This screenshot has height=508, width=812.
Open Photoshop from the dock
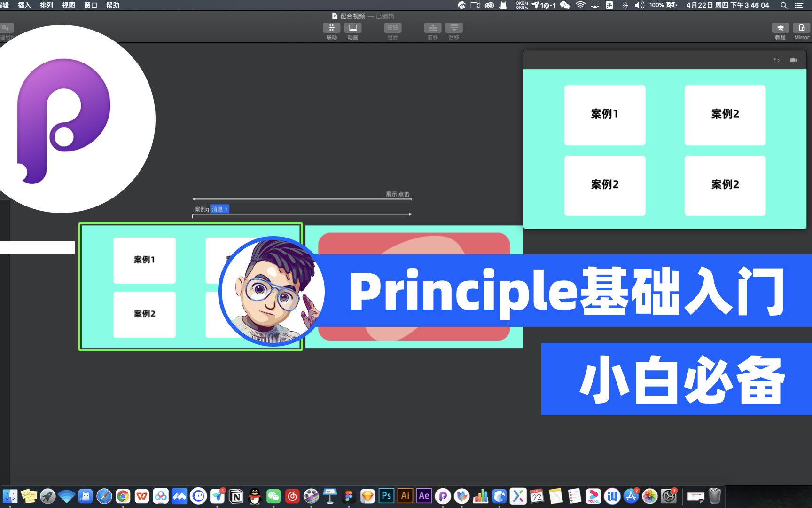click(x=386, y=496)
